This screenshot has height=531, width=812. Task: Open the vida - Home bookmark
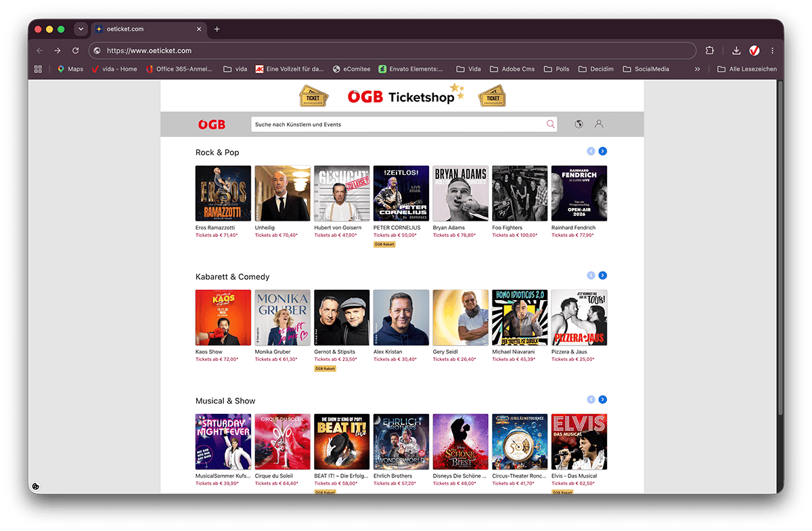114,69
